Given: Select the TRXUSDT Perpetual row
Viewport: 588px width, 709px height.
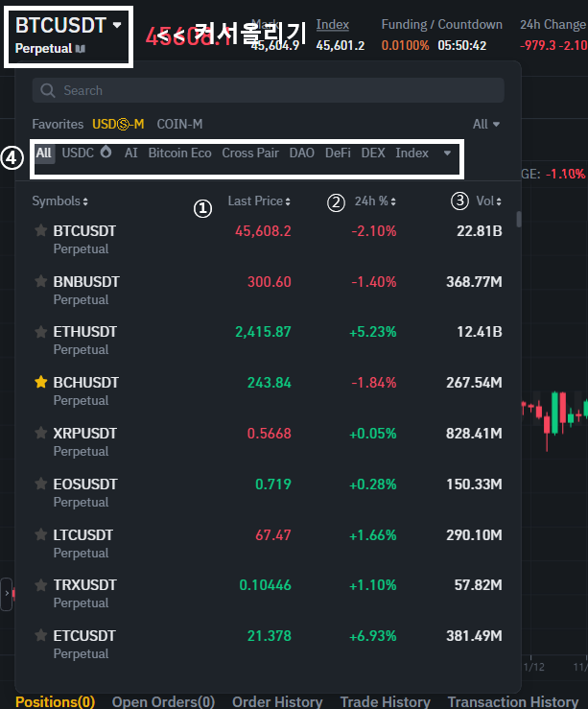Looking at the screenshot, I should tap(268, 594).
